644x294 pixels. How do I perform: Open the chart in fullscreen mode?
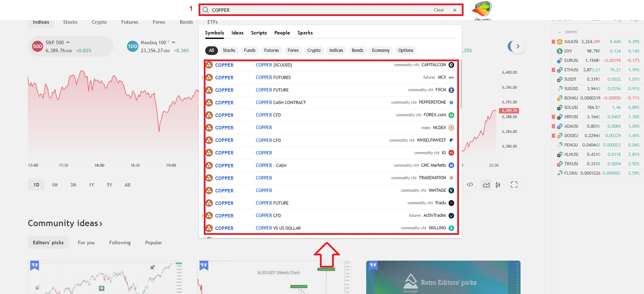tap(514, 185)
